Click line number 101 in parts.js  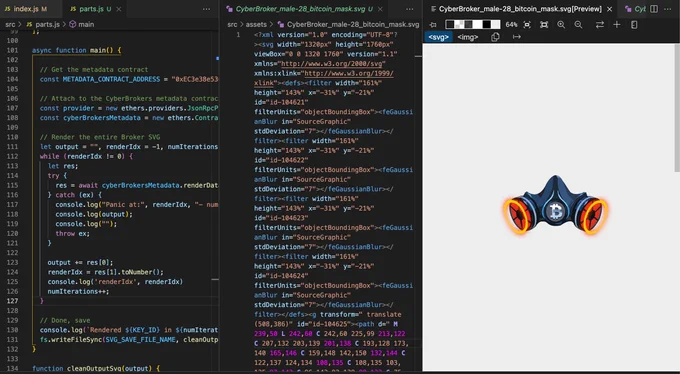pos(12,50)
